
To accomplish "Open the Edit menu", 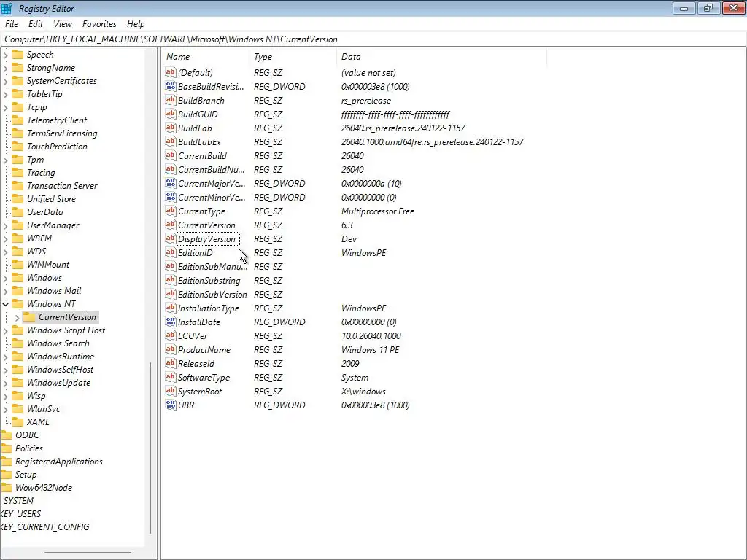I will click(x=36, y=24).
